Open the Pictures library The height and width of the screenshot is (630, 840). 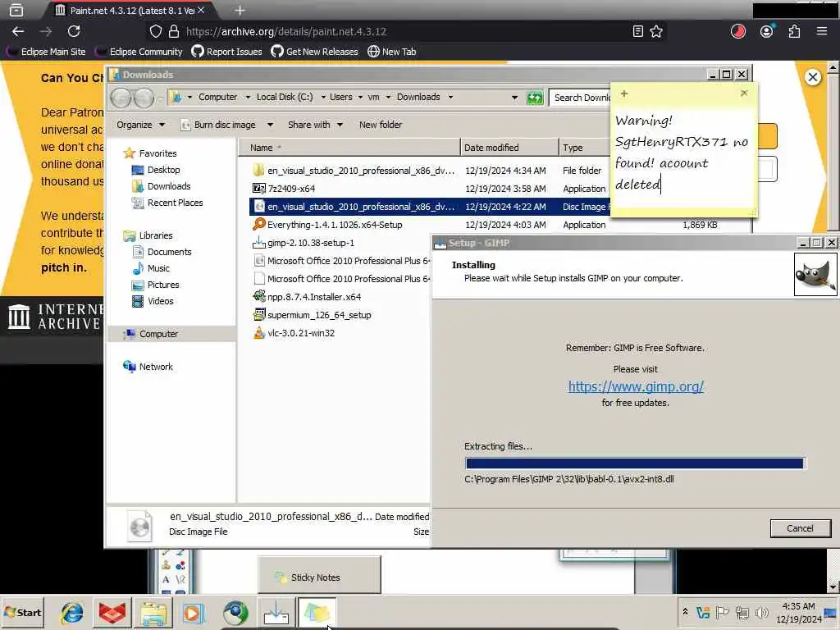pos(155,285)
